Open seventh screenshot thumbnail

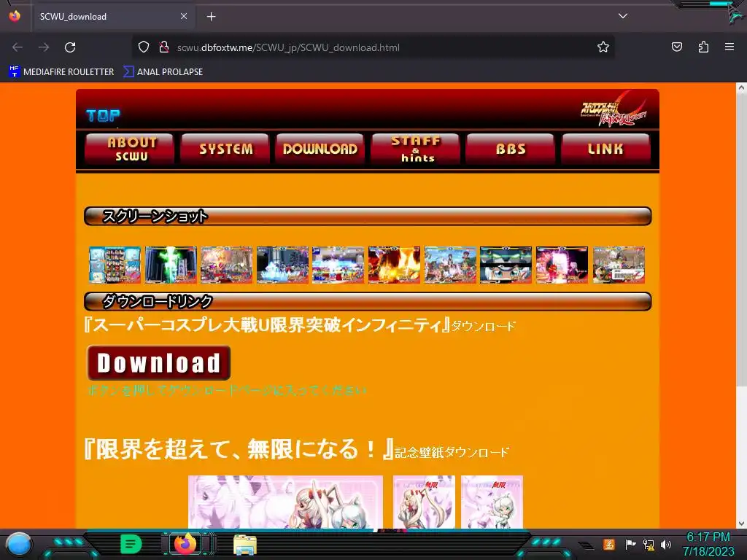tap(450, 265)
